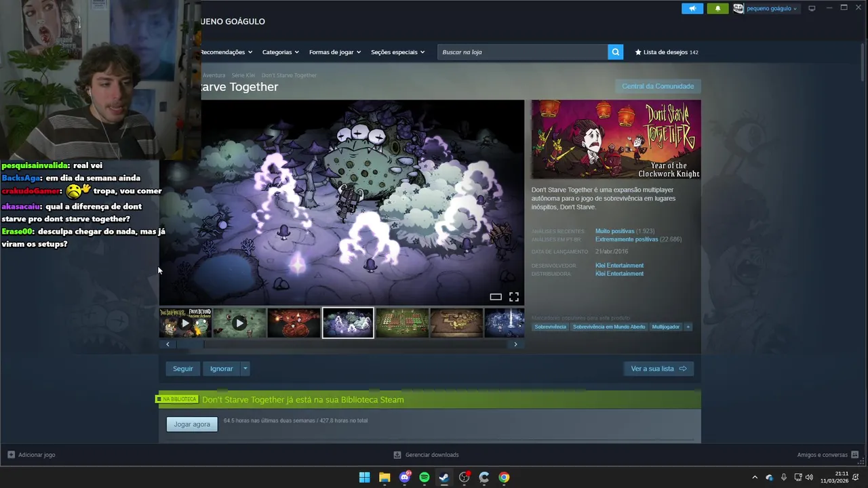This screenshot has height=488, width=868.
Task: Select the brown desert screenshot thumbnail
Action: click(x=456, y=323)
